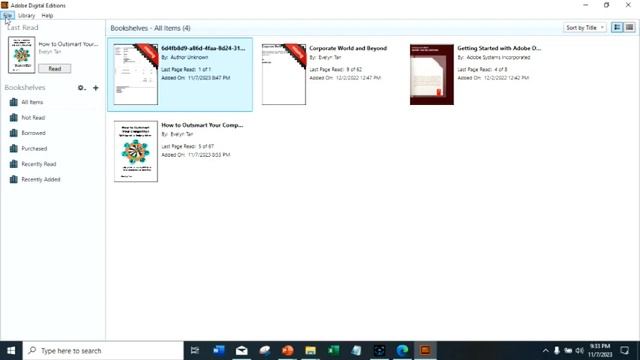Click the Read button under Last Read
Image resolution: width=640 pixels, height=360 pixels.
55,69
